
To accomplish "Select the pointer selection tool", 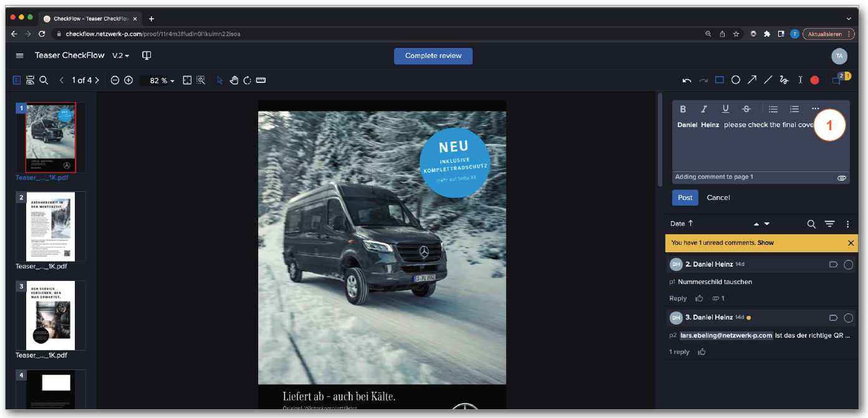I will 219,80.
